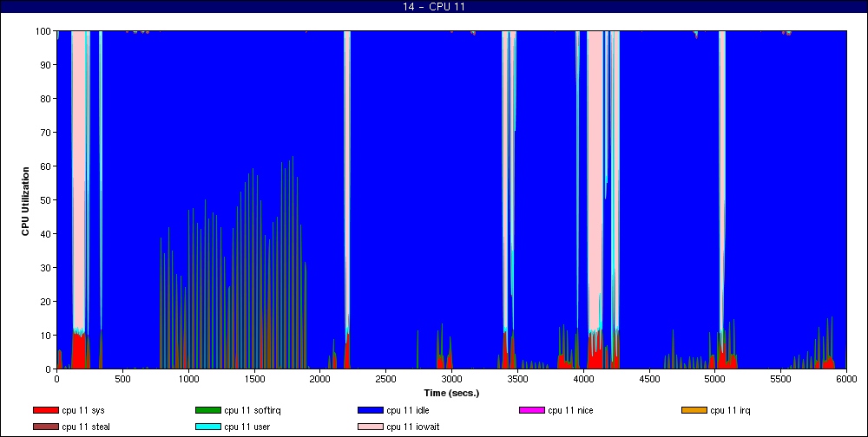Click the pink cpu 11 iowait legend swatch
Viewport: 868px width, 437px height.
coord(370,427)
